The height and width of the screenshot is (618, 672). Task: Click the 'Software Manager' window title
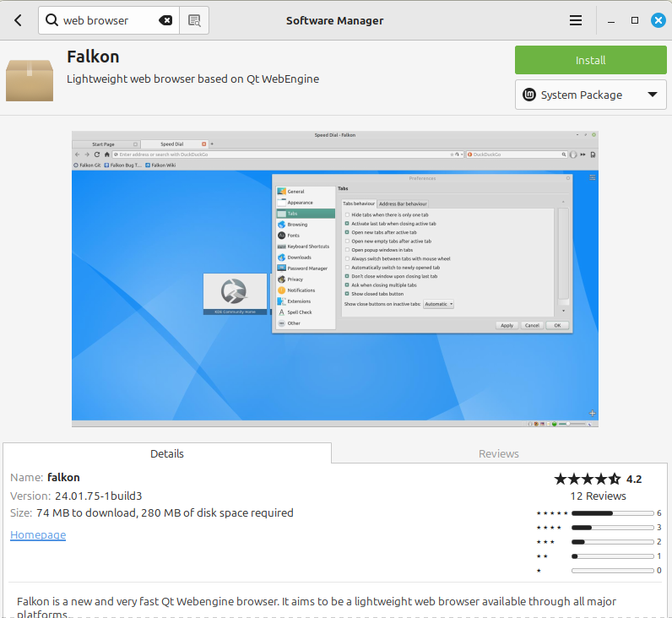[x=334, y=20]
